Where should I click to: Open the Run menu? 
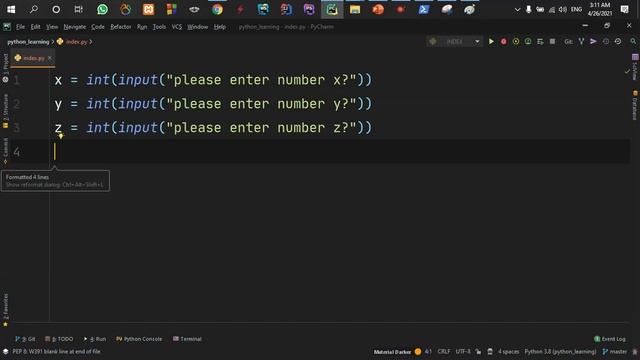(x=142, y=27)
